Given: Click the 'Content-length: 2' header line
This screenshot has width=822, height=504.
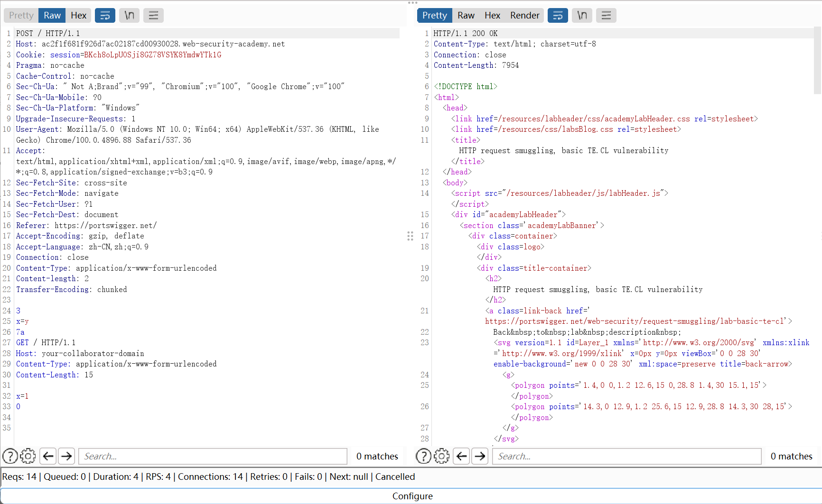Looking at the screenshot, I should (x=52, y=278).
